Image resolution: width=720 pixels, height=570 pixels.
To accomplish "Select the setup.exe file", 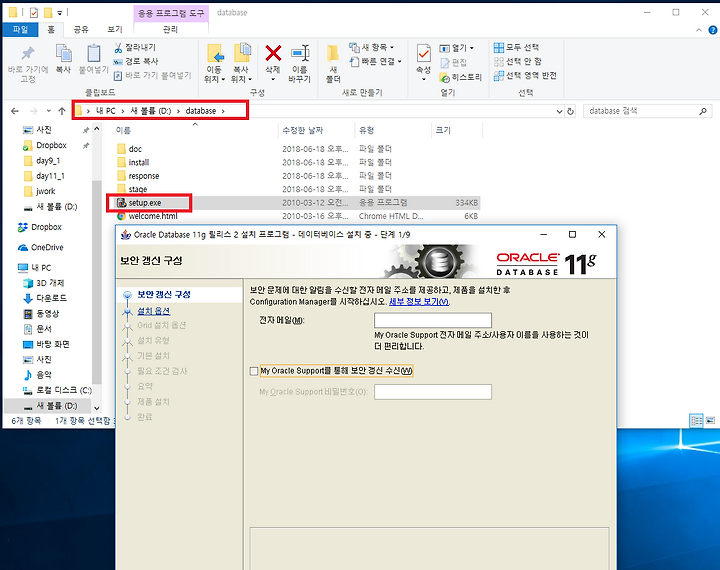I will point(145,203).
